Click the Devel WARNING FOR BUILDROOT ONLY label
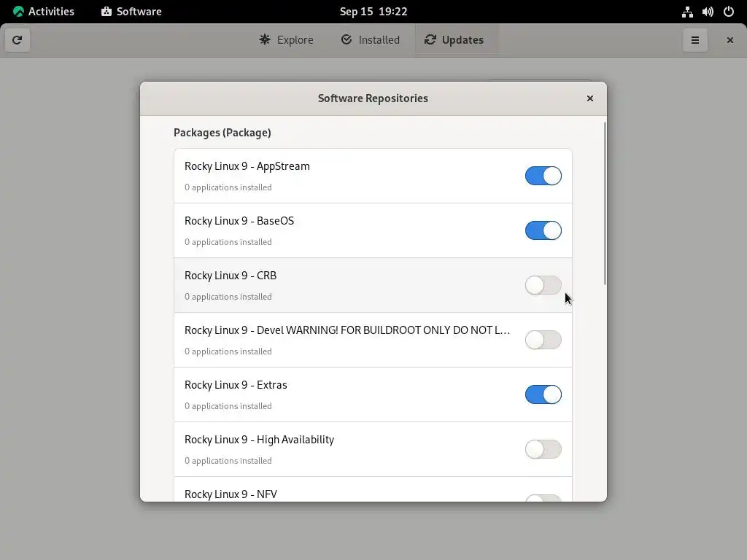 pos(347,330)
